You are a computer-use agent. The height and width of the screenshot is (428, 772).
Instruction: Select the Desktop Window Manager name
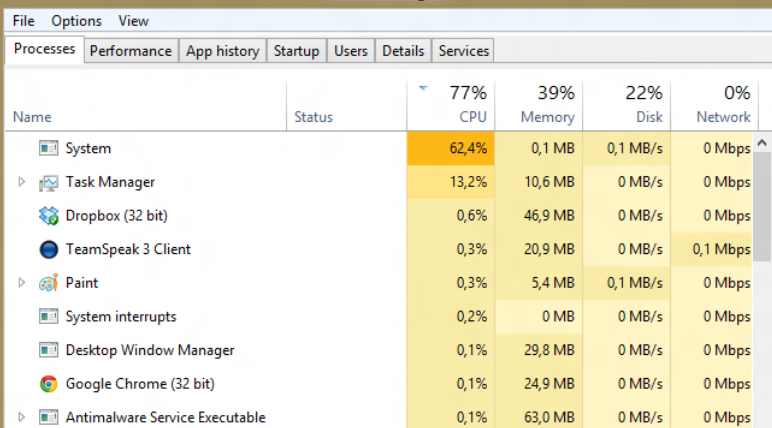pos(150,350)
